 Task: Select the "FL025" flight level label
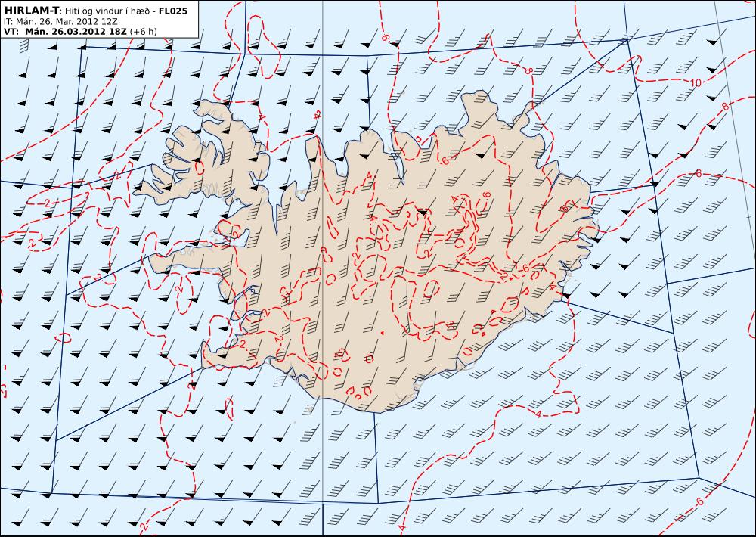(x=172, y=11)
